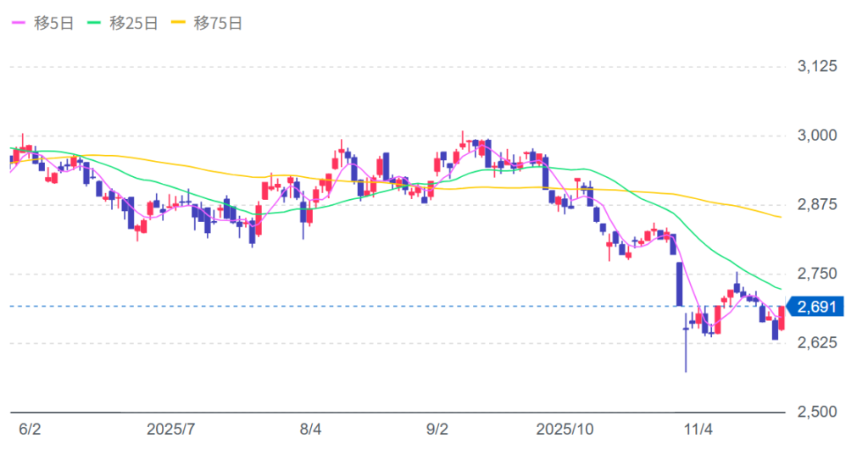The width and height of the screenshot is (868, 449).
Task: Select the 6/2 date on time axis
Action: click(x=30, y=430)
